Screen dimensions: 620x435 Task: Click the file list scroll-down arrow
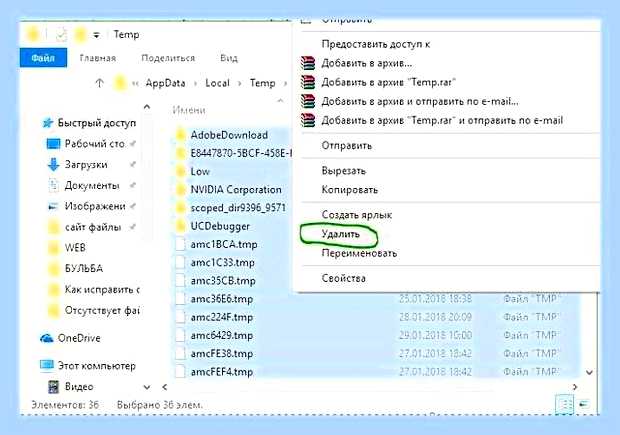589,373
